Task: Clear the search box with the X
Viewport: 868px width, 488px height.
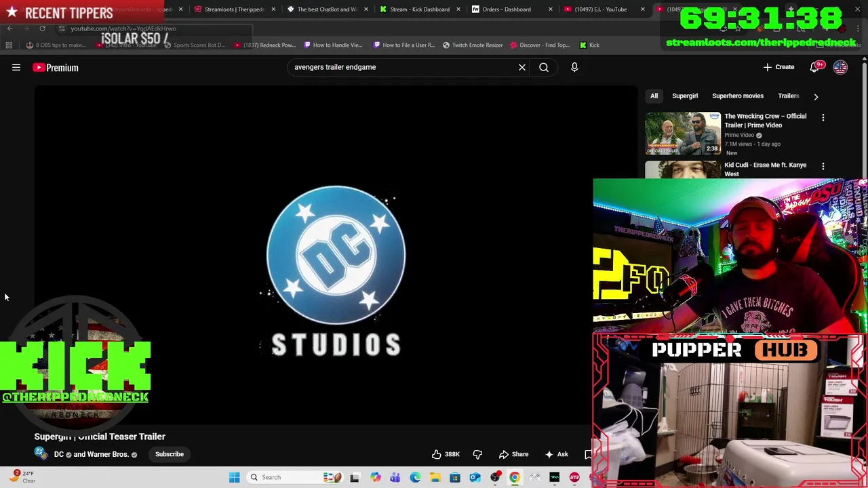Action: coord(522,67)
